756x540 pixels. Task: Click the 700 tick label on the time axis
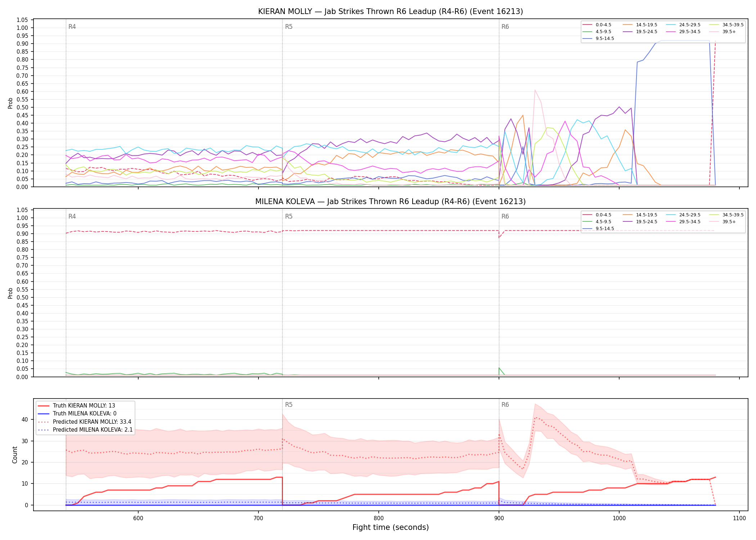258,518
